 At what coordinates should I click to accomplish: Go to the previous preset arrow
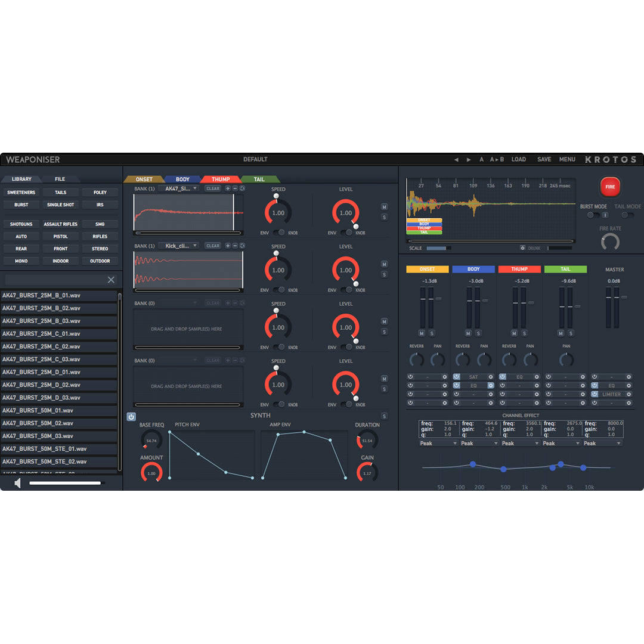coord(456,159)
